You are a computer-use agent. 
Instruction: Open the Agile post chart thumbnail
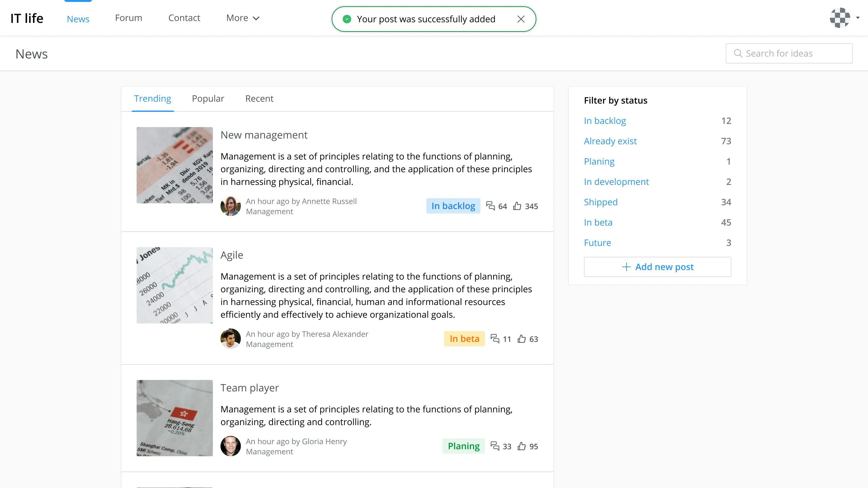click(174, 285)
